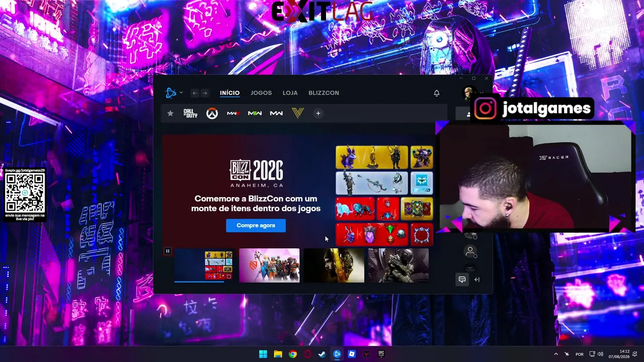Open the JOGOS tab
Screen dimensions: 644x362
point(261,93)
